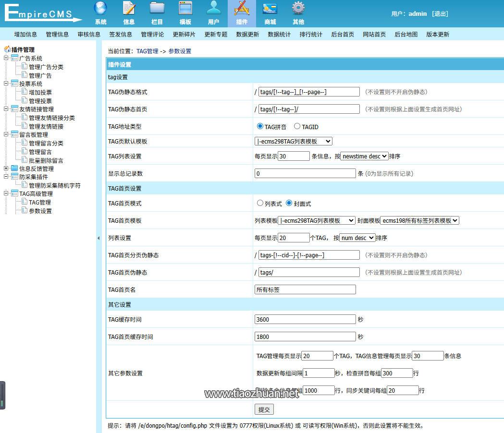The image size is (504, 433).
Task: Open 数据更新 in the submenu bar
Action: (247, 35)
